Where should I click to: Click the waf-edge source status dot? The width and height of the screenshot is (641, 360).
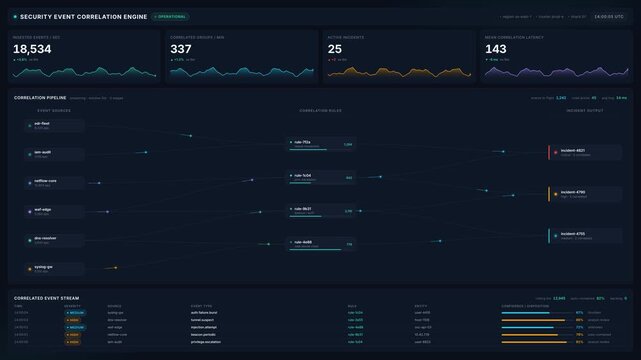[29, 212]
